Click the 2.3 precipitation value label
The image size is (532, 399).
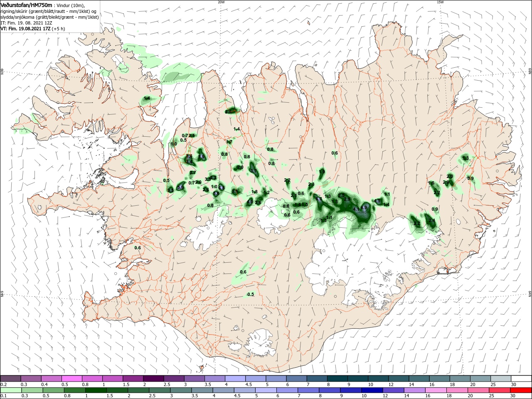click(x=311, y=184)
